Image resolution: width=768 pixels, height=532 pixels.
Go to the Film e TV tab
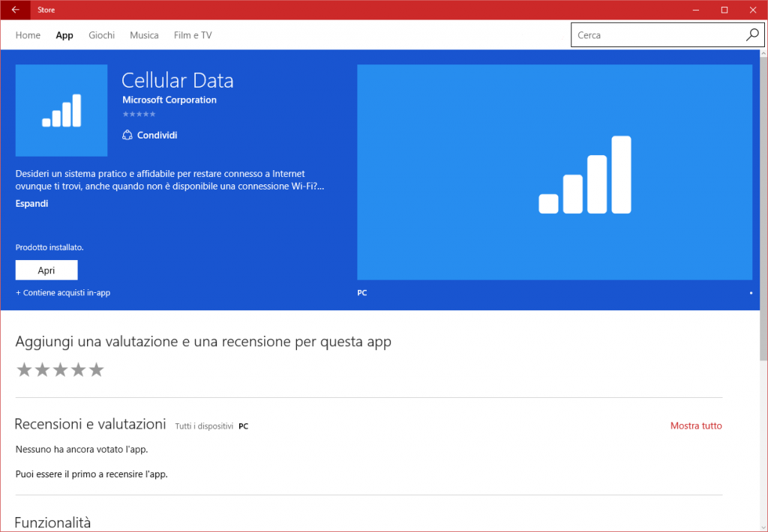pyautogui.click(x=193, y=35)
